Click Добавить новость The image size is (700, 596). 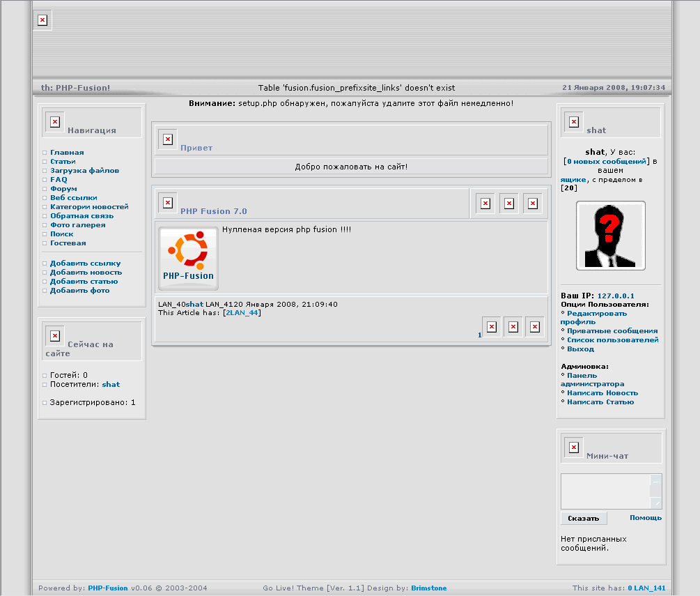(x=86, y=272)
